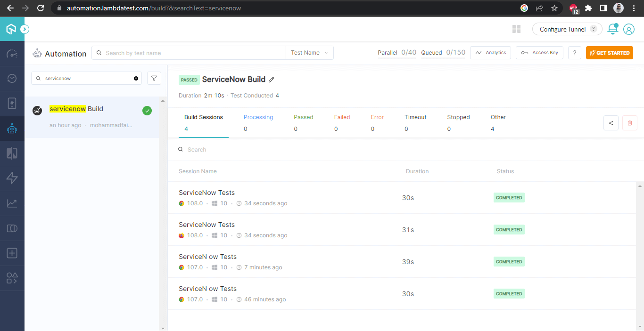Open the Test Name dropdown
644x331 pixels.
309,52
